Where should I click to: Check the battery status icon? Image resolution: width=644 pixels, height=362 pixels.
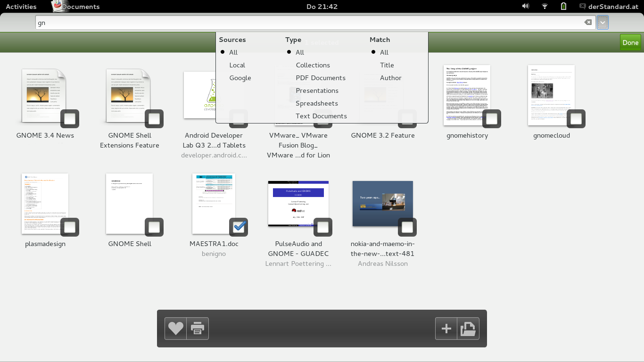click(x=563, y=6)
